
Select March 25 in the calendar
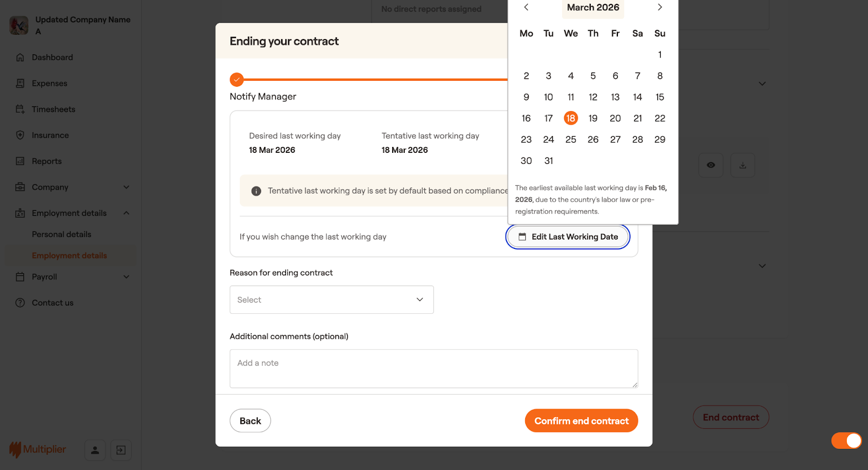click(571, 139)
